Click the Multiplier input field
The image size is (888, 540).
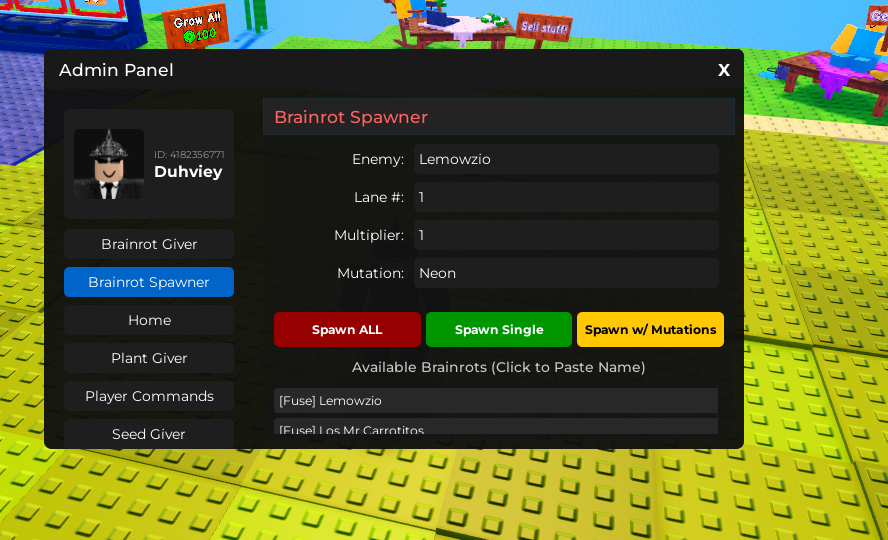(x=566, y=235)
